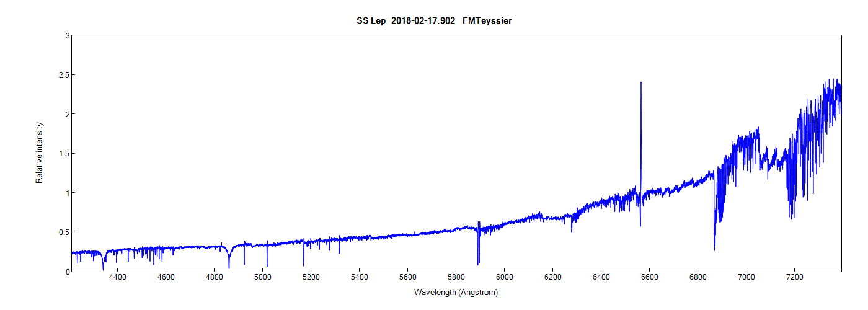Click the top of the tall emission peak near 6563

[641, 82]
